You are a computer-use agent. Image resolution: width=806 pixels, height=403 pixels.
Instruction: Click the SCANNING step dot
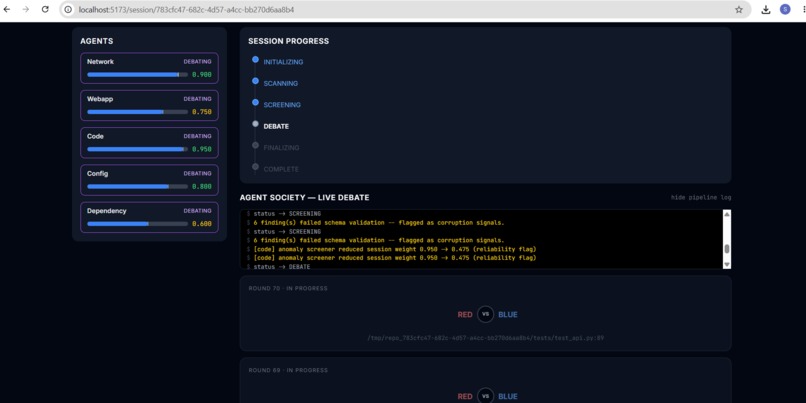click(255, 81)
